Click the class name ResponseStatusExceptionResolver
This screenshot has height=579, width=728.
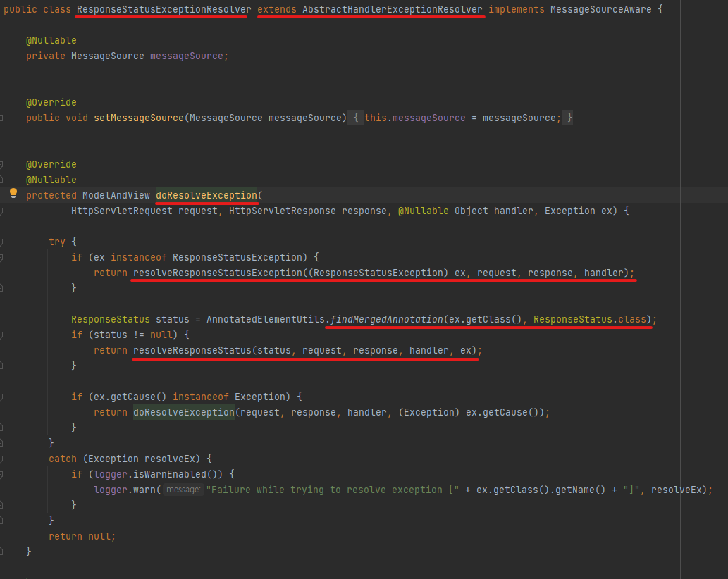click(x=164, y=9)
